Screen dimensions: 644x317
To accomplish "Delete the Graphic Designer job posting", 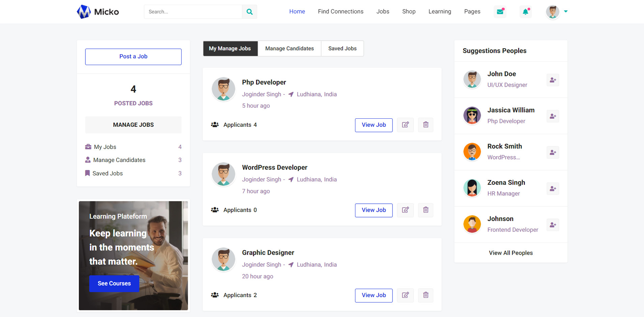I will pos(426,295).
